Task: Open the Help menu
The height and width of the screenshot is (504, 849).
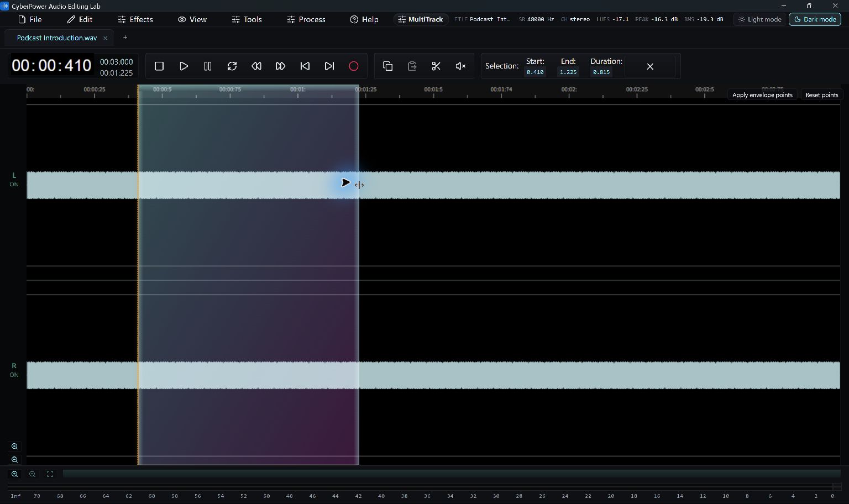Action: tap(364, 19)
